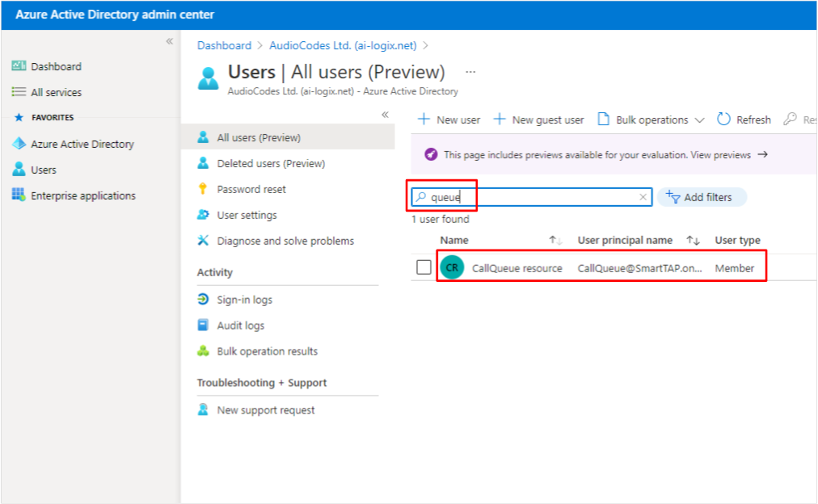This screenshot has width=818, height=504.
Task: Click the Bulk operations document icon
Action: click(x=603, y=120)
